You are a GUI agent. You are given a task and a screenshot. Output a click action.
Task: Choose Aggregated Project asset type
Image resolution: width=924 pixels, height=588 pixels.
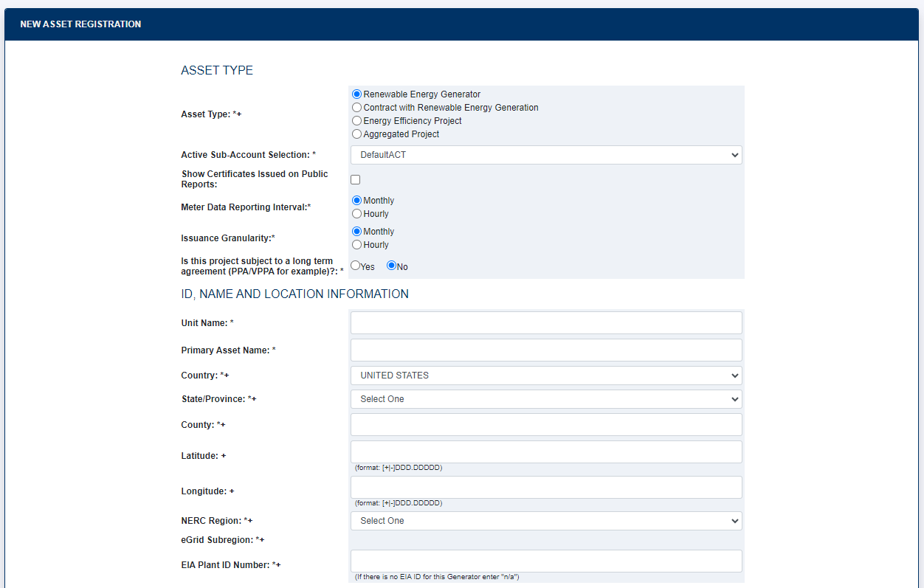tap(357, 134)
